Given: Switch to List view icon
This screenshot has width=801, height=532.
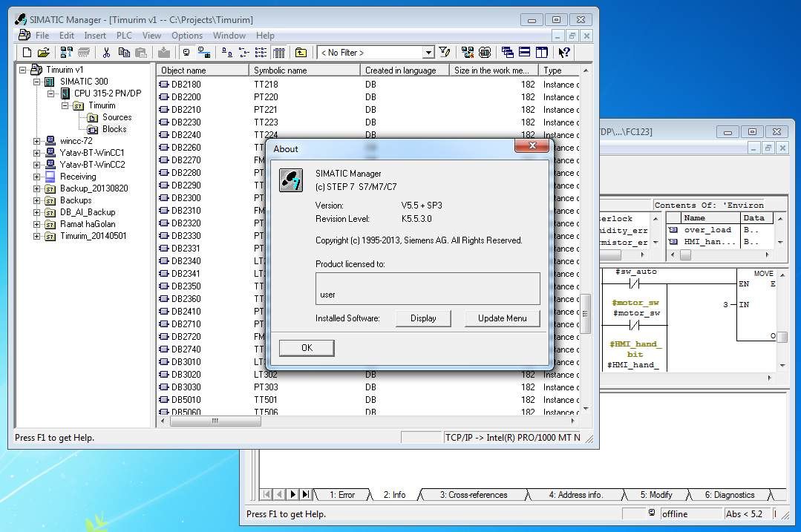Looking at the screenshot, I should pos(261,52).
